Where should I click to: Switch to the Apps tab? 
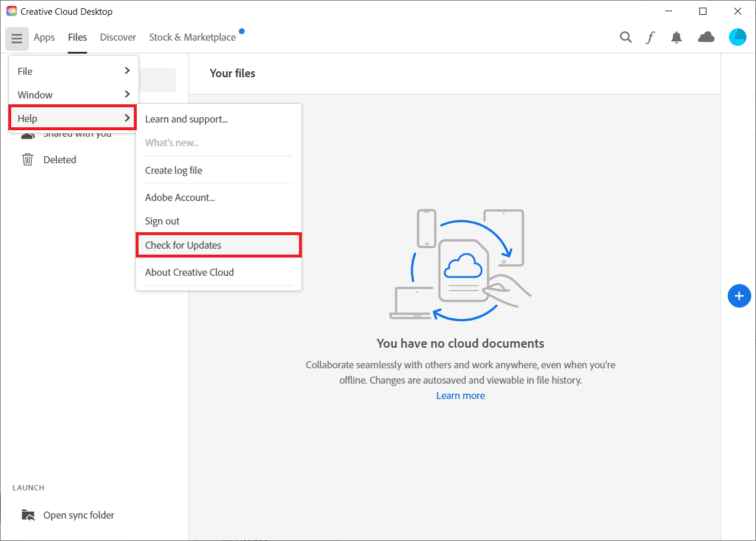pyautogui.click(x=44, y=38)
